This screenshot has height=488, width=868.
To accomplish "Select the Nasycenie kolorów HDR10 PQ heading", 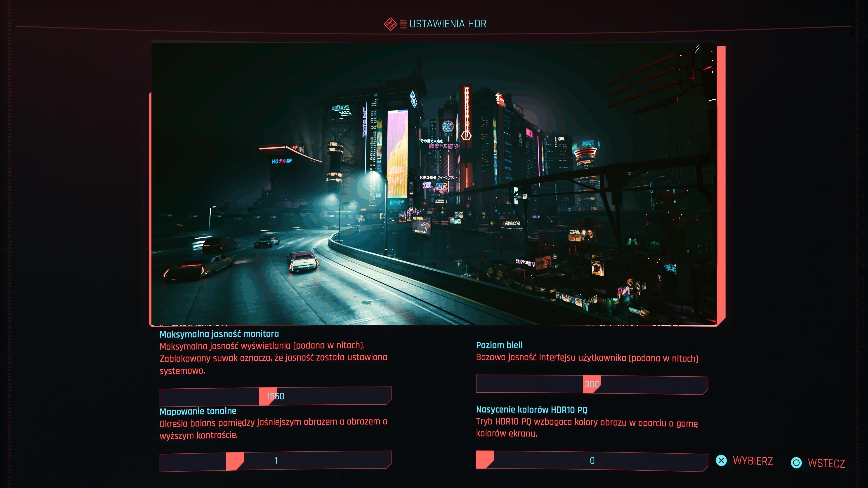I will (x=531, y=410).
